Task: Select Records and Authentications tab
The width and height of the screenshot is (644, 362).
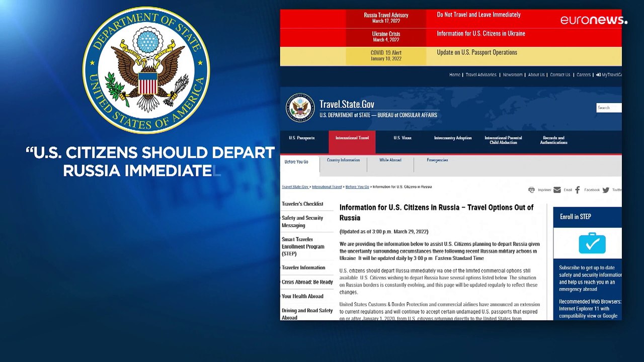Action: 553,140
